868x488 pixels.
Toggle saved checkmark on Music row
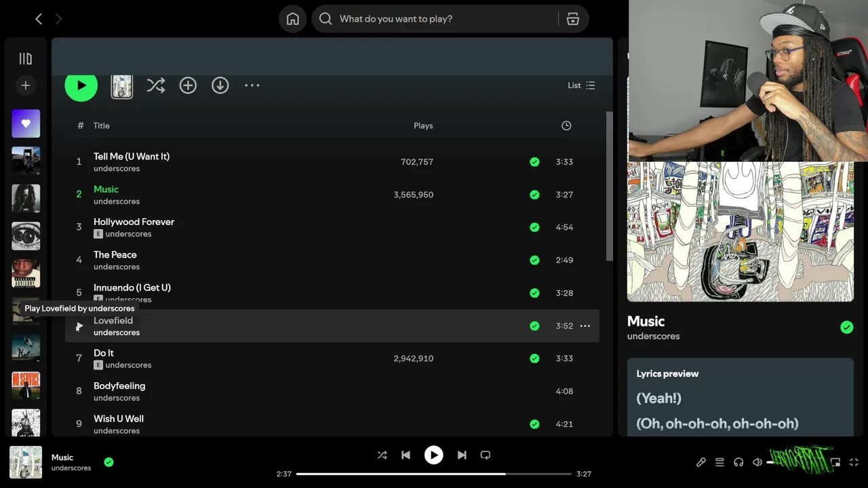point(534,195)
